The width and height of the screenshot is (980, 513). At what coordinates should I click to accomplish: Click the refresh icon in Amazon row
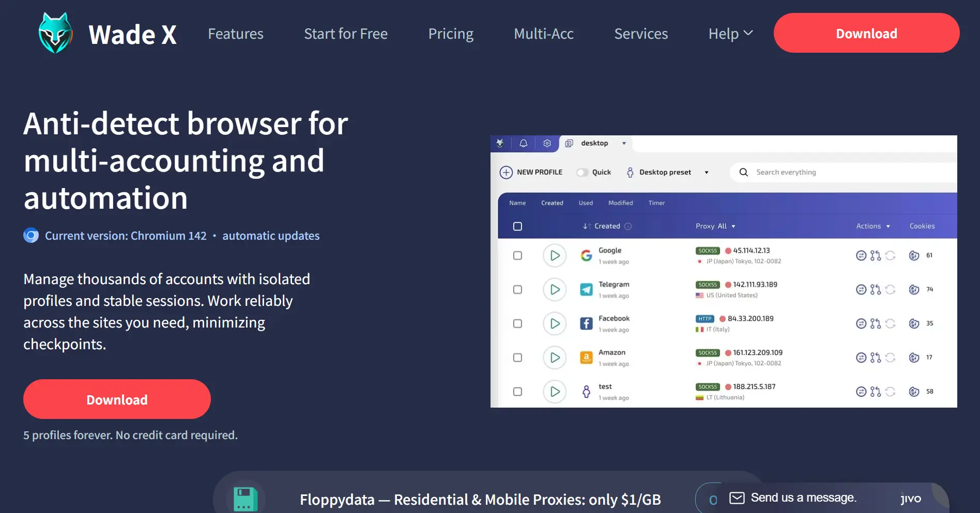click(x=890, y=357)
